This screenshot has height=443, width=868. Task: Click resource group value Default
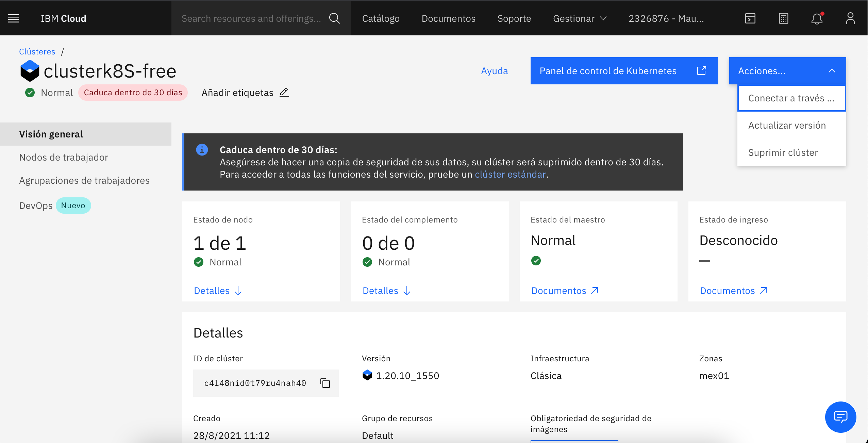pos(378,436)
